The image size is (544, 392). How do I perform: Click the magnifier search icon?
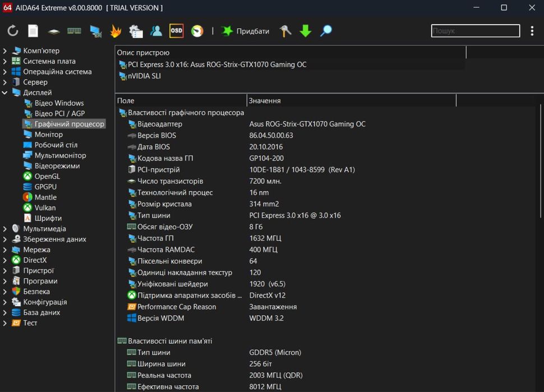(x=326, y=31)
